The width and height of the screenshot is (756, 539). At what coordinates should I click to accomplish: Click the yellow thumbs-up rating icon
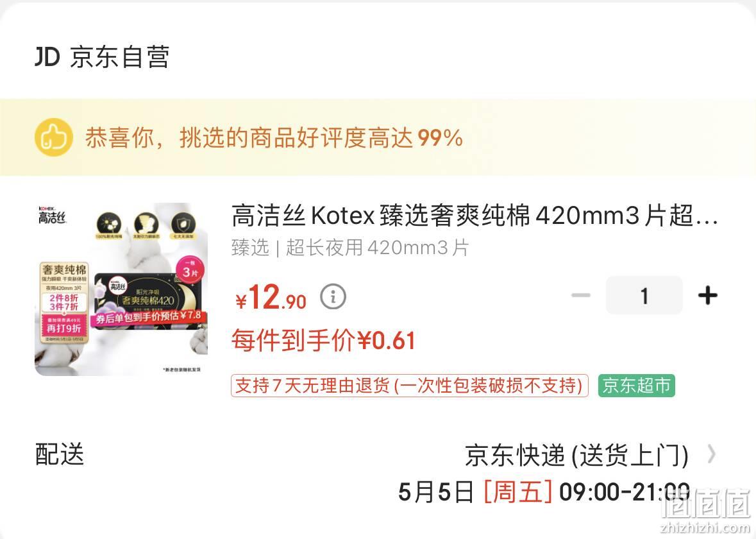point(53,137)
